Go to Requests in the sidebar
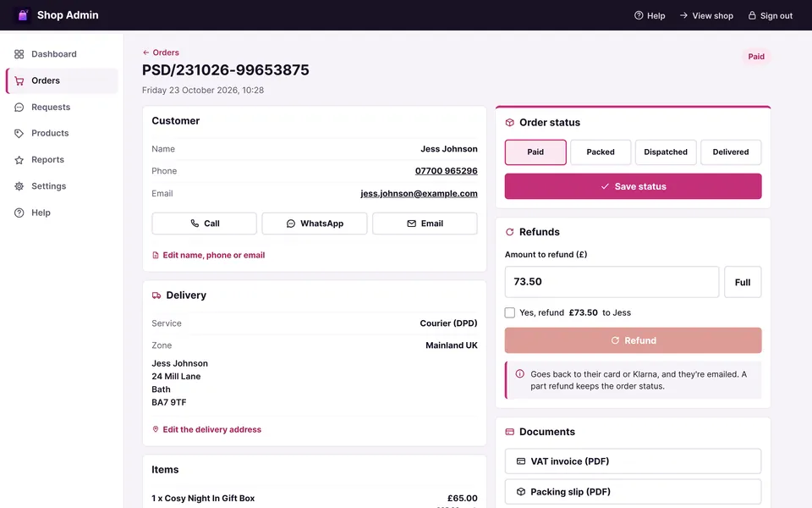Screen dimensions: 812x508 (62, 108)
